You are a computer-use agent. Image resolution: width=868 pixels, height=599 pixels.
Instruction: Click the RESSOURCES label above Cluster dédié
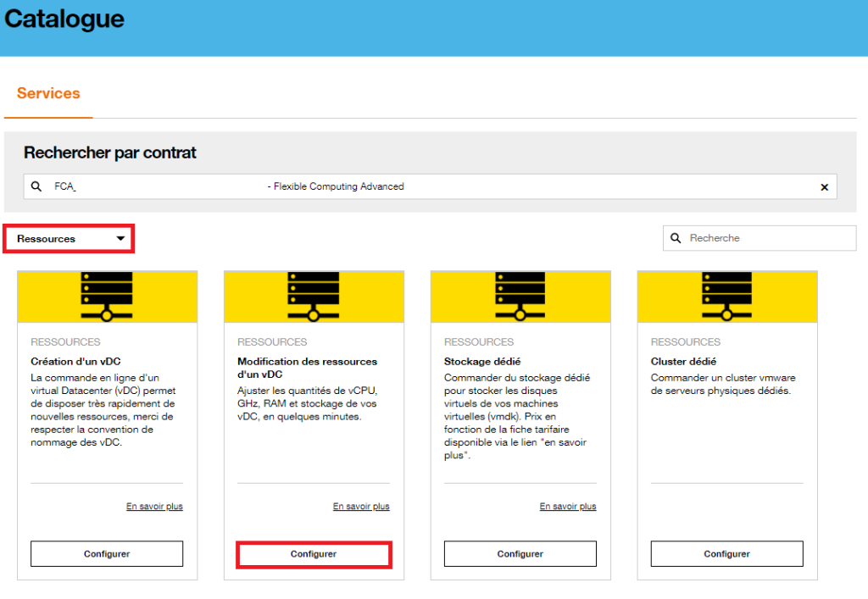coord(685,341)
